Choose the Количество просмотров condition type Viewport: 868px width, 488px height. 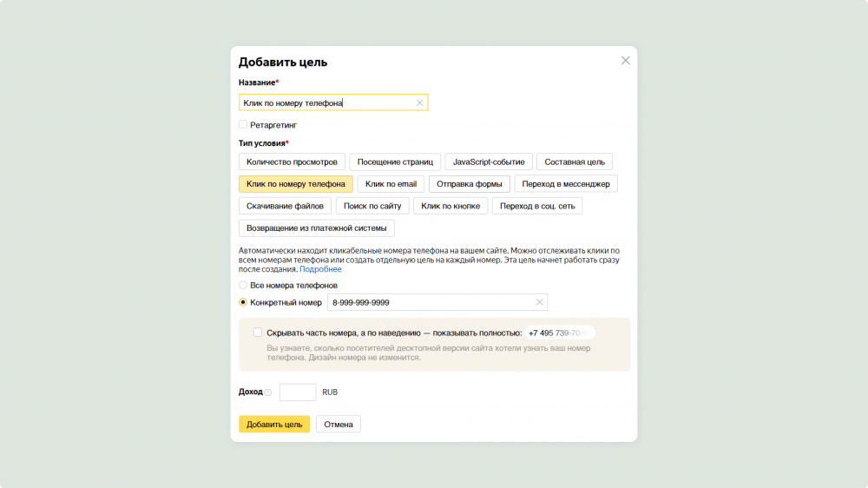[x=292, y=162]
